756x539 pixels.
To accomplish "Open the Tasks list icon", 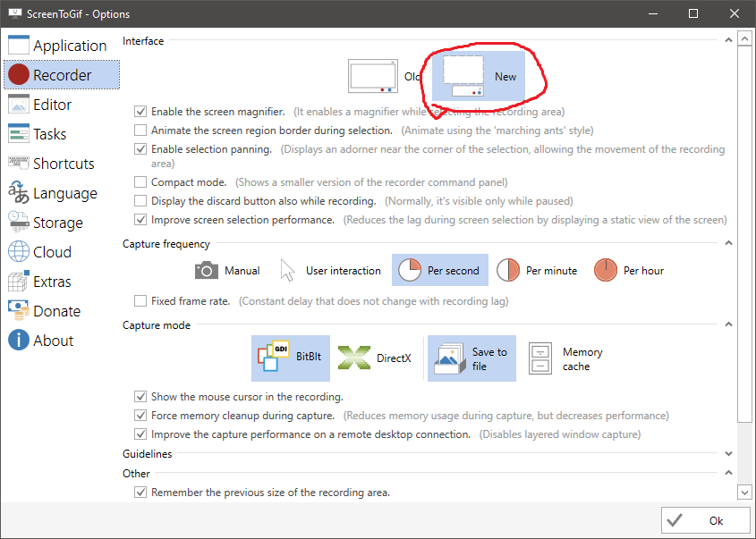I will point(19,134).
